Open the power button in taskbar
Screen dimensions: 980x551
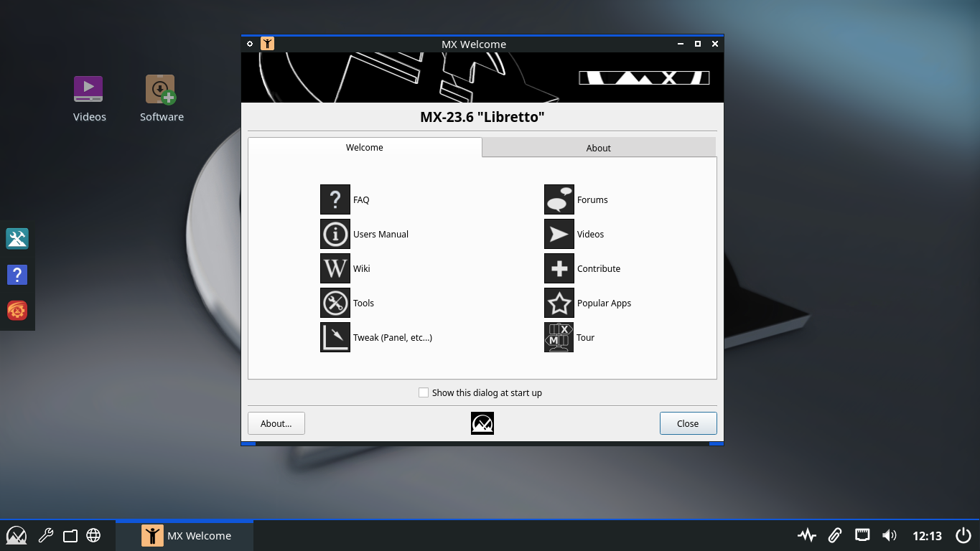(963, 535)
